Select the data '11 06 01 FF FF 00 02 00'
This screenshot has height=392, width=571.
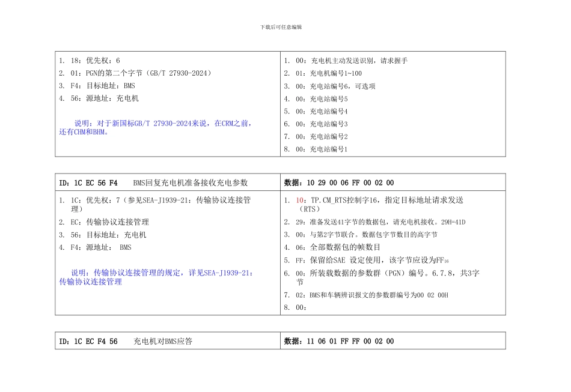pyautogui.click(x=350, y=342)
